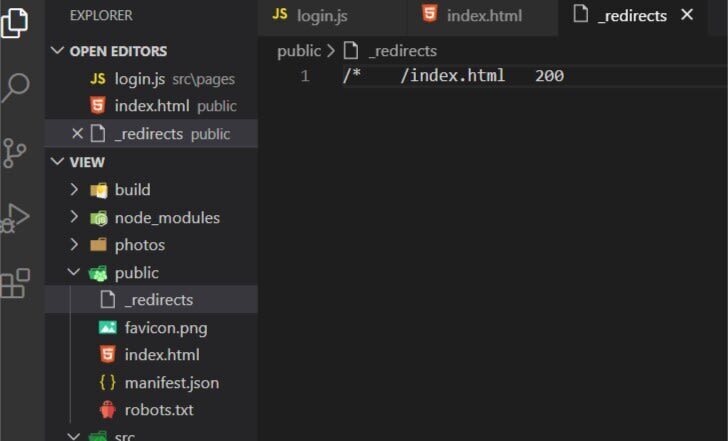Close _redirects in Open Editors list
728x441 pixels.
coord(78,134)
